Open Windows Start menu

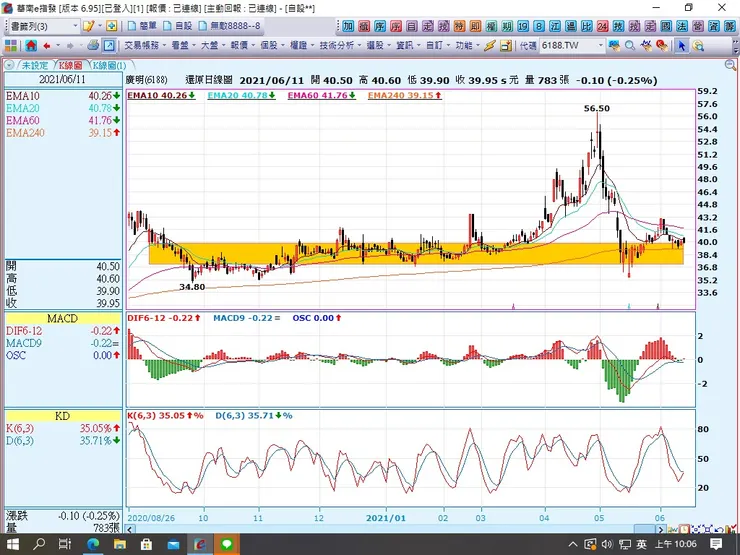pos(13,545)
